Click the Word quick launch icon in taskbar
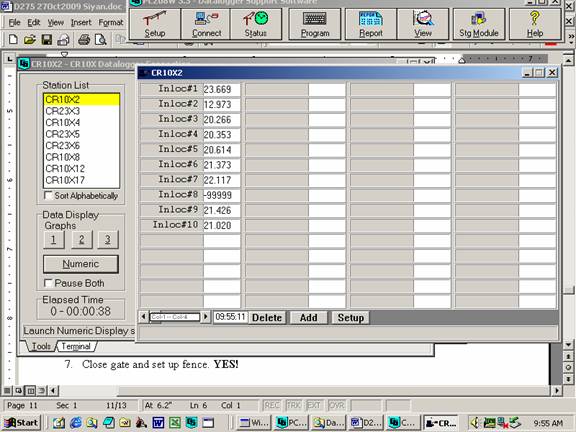 click(x=158, y=423)
